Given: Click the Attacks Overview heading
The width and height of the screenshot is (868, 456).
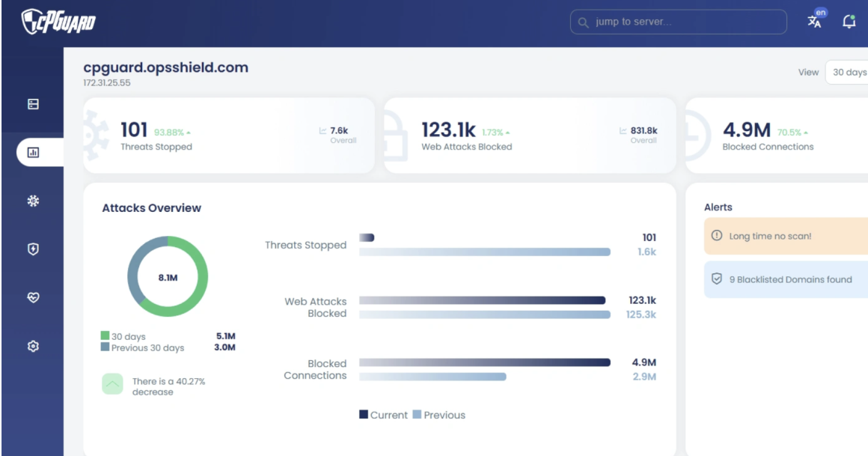Looking at the screenshot, I should click(152, 208).
